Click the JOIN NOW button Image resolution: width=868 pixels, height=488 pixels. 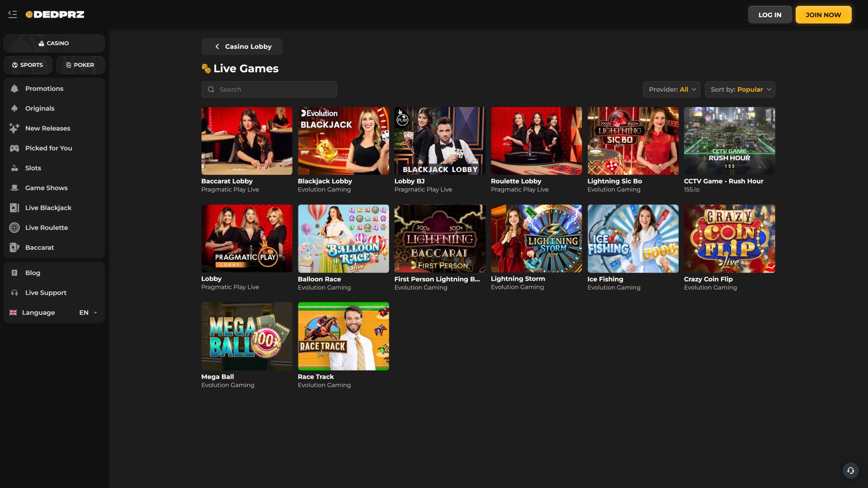pos(823,15)
